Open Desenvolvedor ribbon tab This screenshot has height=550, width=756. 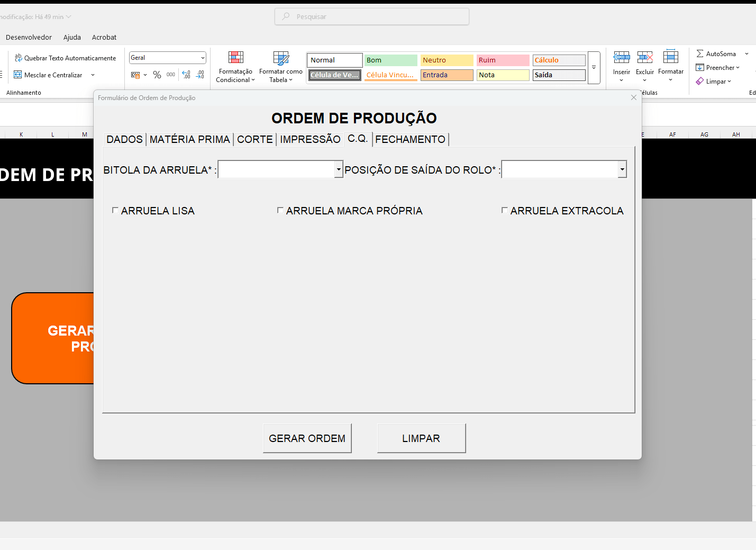[x=29, y=37]
